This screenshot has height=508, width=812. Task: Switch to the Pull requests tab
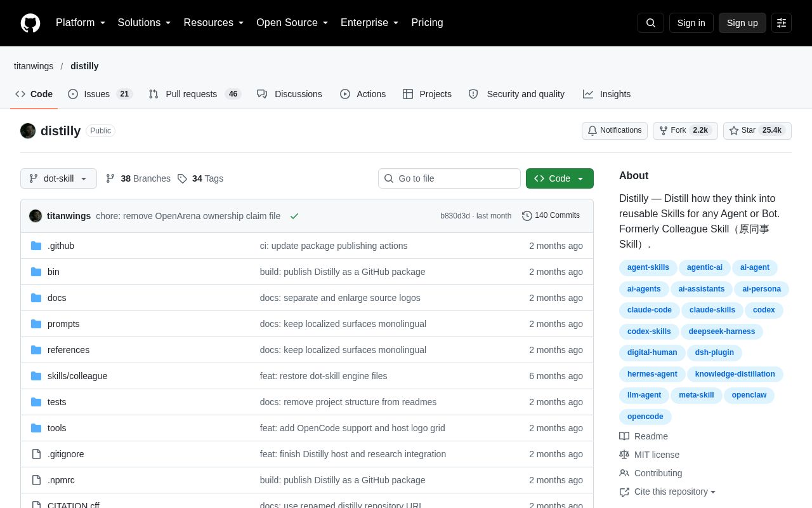coord(195,94)
